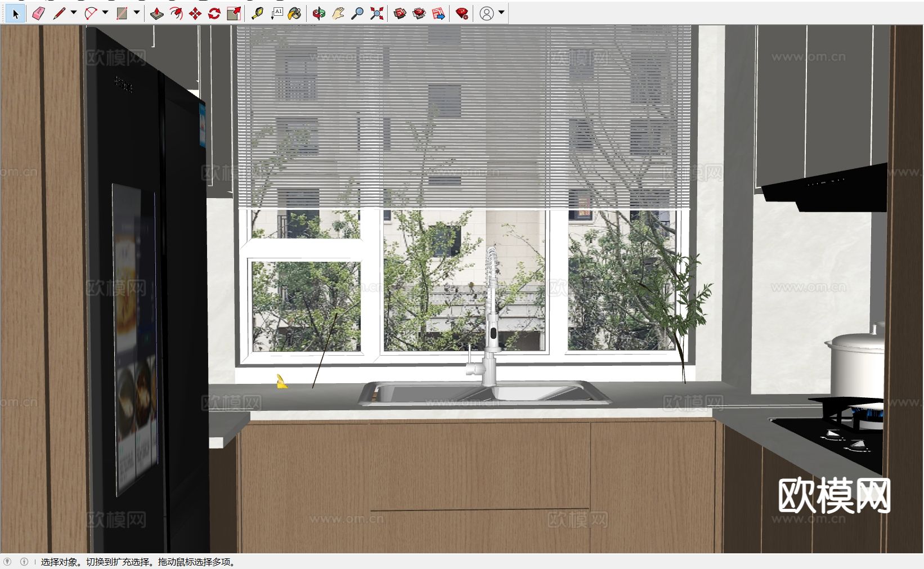924x569 pixels.
Task: Click the Zoom Extents tool
Action: (x=376, y=14)
